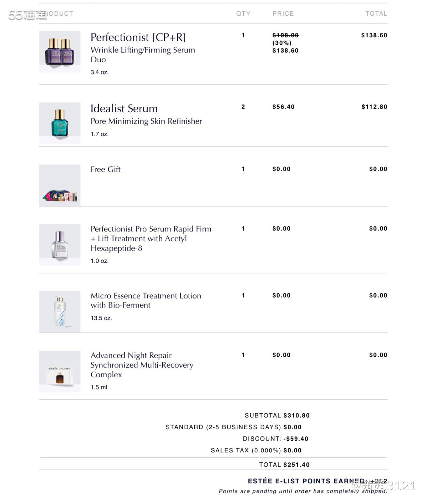Click the TOTAL column header

[x=376, y=14]
